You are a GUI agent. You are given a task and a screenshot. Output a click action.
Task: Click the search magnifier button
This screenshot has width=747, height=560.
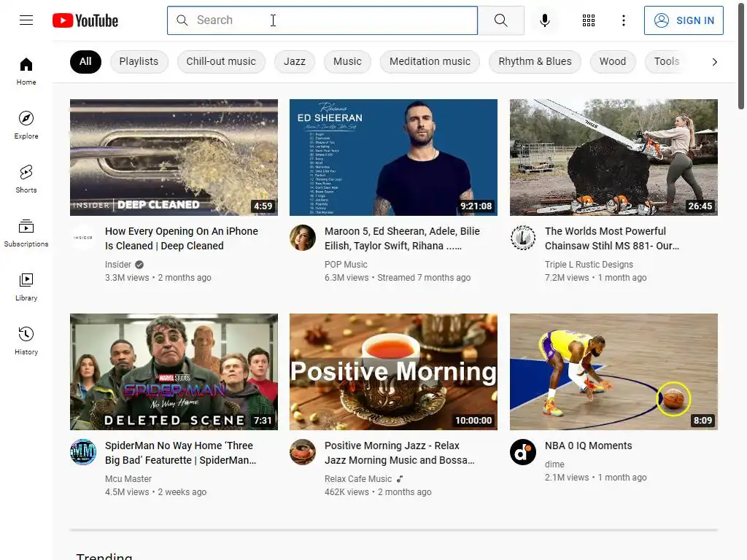500,20
